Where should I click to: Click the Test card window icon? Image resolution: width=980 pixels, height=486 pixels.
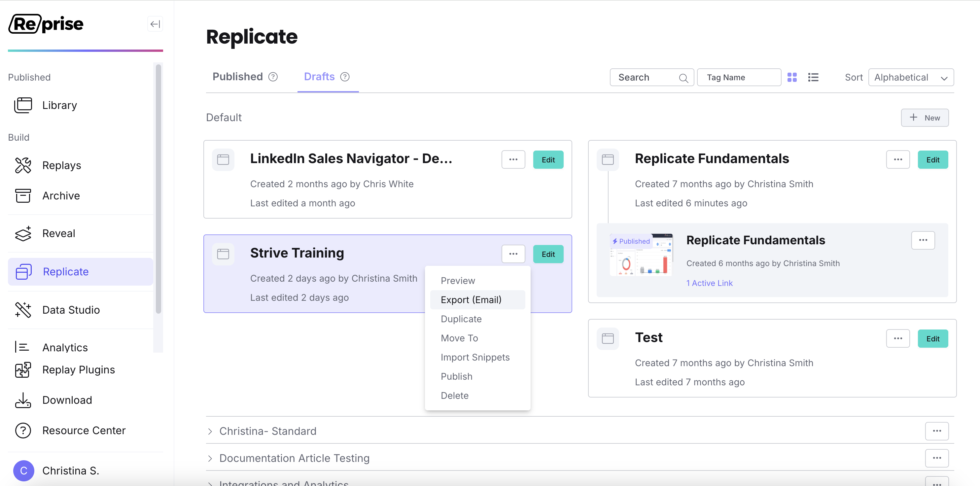tap(608, 338)
